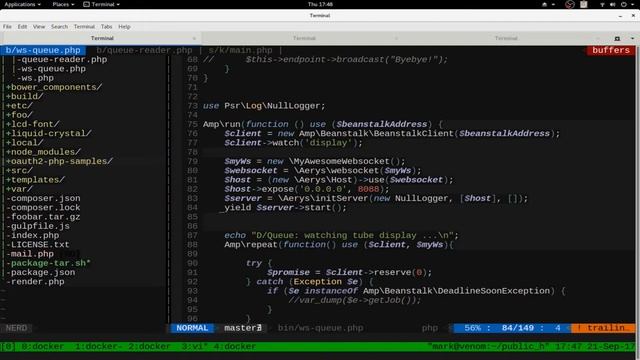Expand the node_modules/ directory

[43, 152]
